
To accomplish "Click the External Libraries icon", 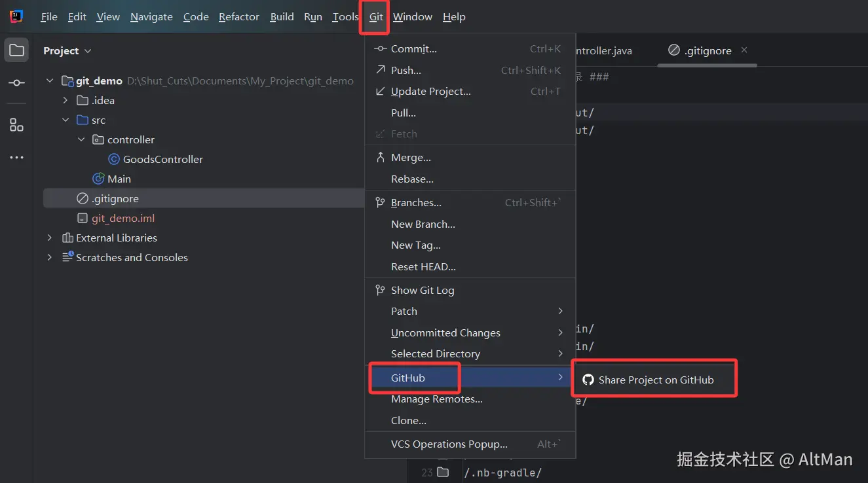I will [67, 238].
